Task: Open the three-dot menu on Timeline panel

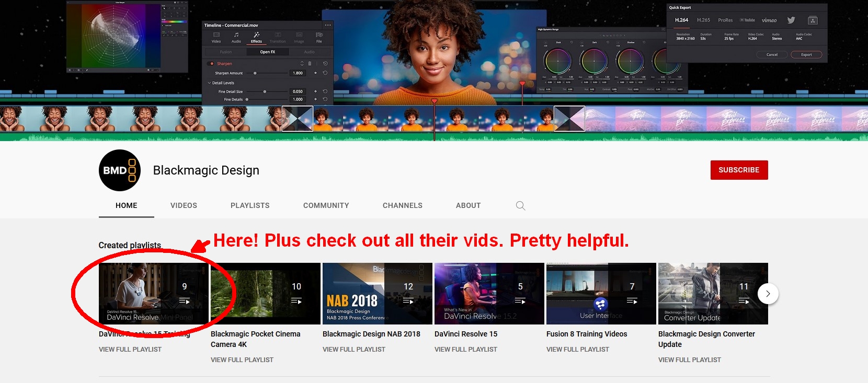Action: (x=328, y=25)
